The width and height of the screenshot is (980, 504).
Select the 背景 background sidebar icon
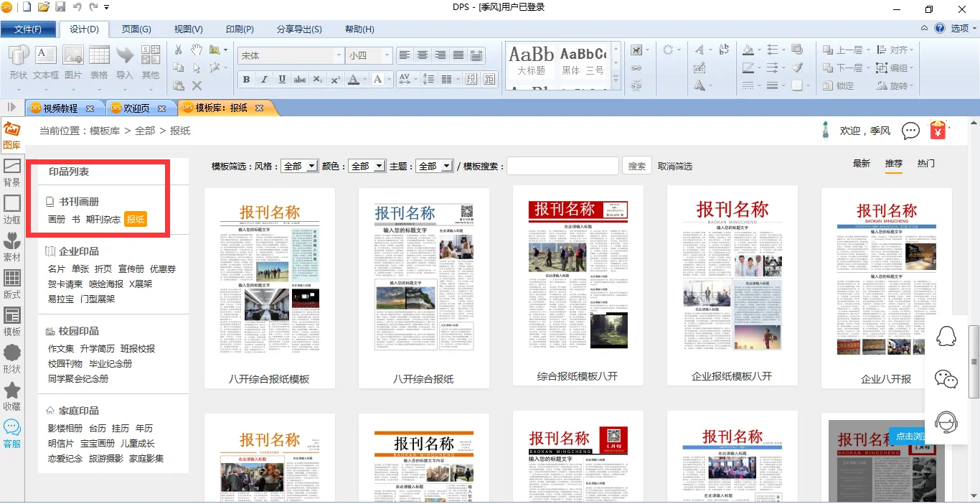point(11,172)
